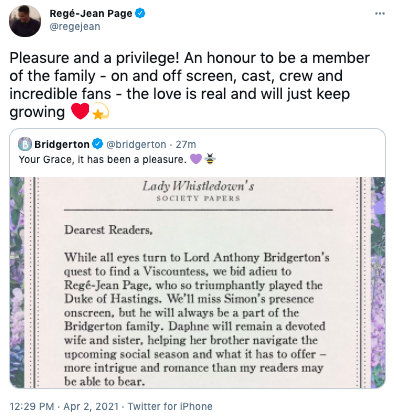Screen dimensions: 394x420
Task: Click the Apr 2, 2021 date
Action: coord(91,407)
